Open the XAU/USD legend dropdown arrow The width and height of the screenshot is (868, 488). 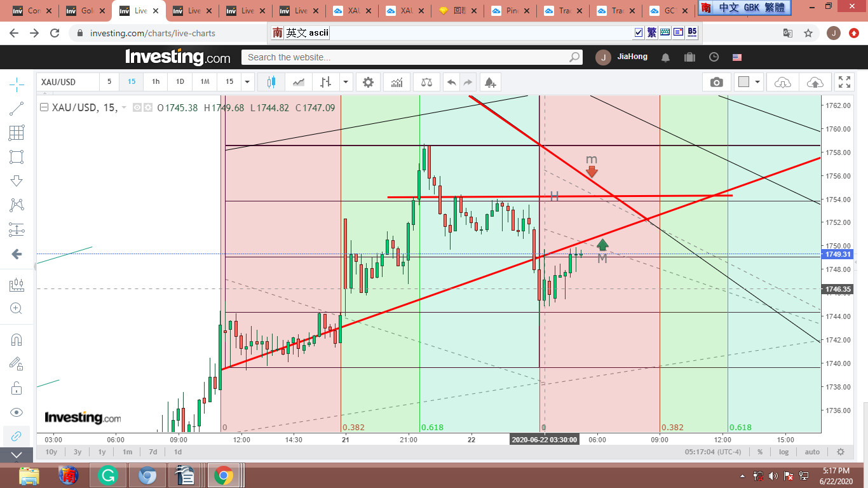coord(124,107)
